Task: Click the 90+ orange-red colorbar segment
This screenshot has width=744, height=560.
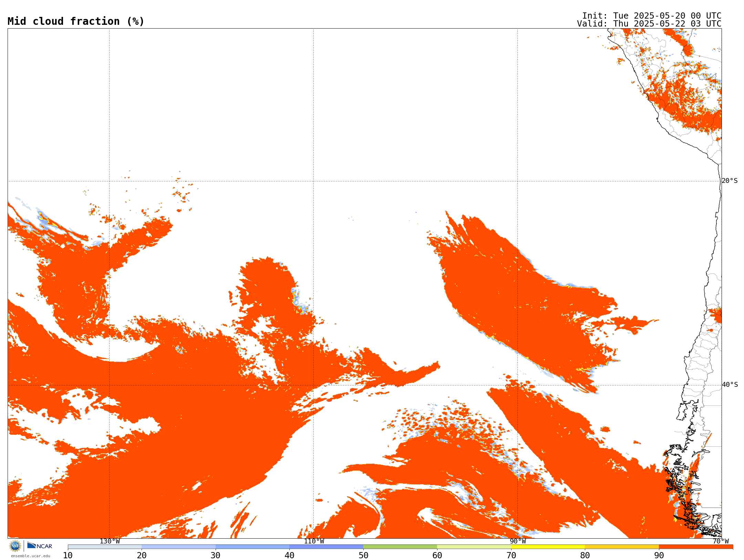Action: click(696, 547)
